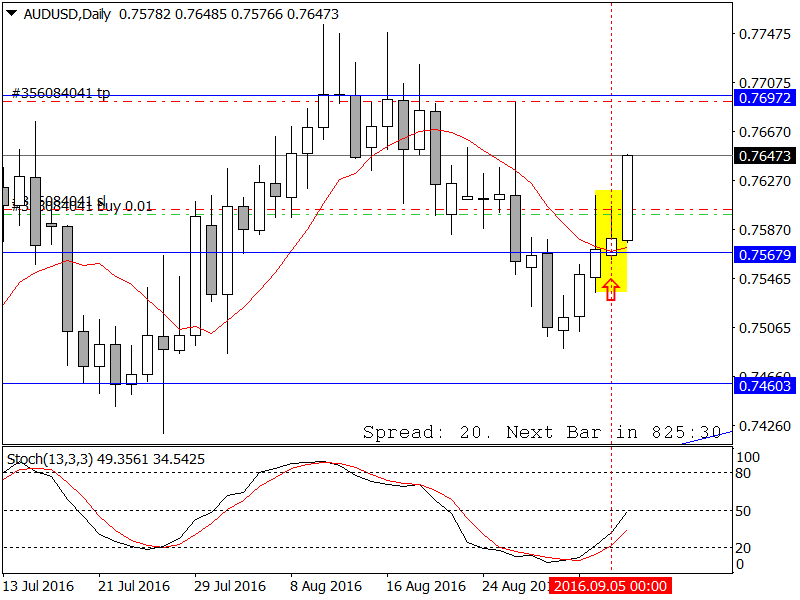Click the 13 Jul 2016 date axis label
This screenshot has height=600, width=800.
[38, 586]
